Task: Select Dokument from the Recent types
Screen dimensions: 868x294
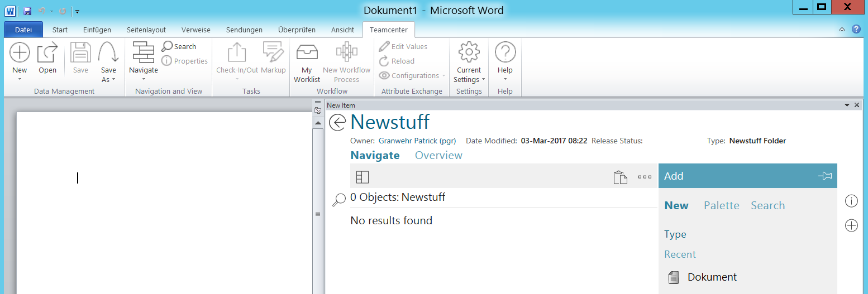Action: click(712, 277)
